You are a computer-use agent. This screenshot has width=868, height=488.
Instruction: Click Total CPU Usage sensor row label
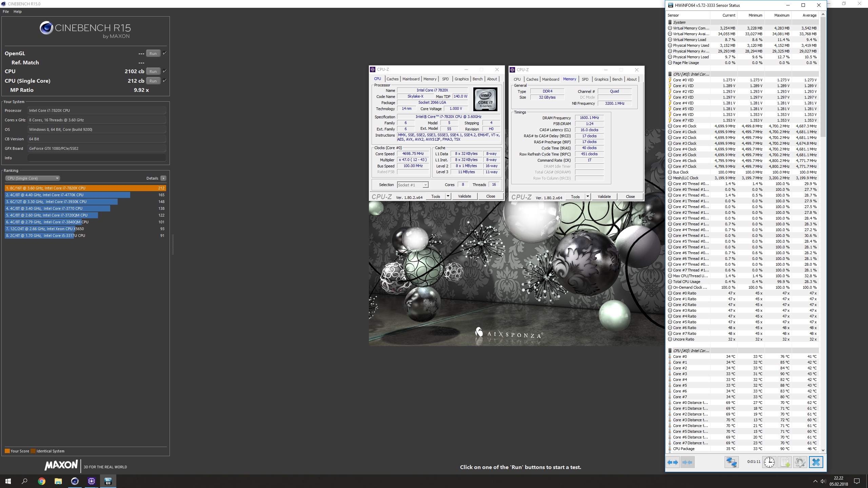coord(687,282)
